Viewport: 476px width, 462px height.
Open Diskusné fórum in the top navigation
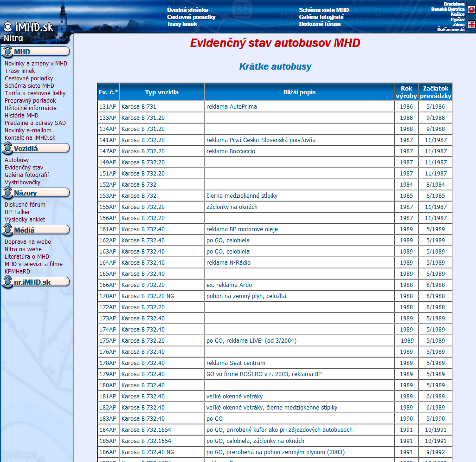(x=320, y=24)
